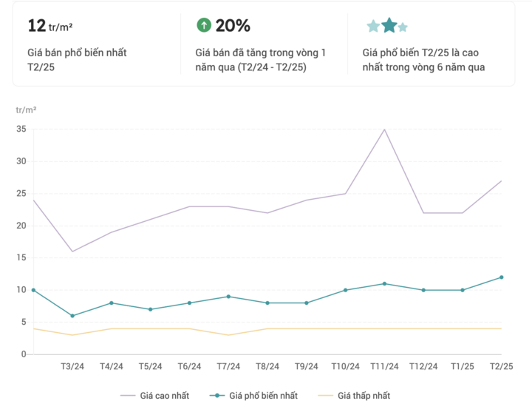Click the T4/24 popular price data point
The width and height of the screenshot is (532, 415).
[x=111, y=303]
